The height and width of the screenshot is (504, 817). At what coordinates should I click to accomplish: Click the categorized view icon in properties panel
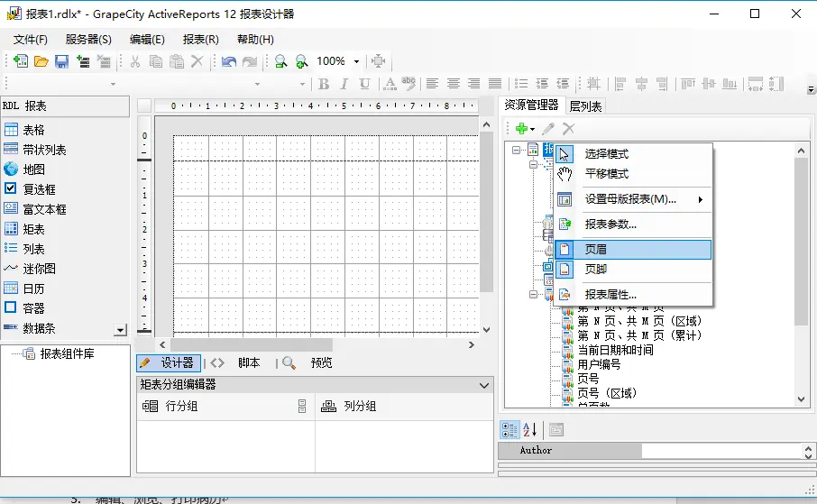pos(509,430)
